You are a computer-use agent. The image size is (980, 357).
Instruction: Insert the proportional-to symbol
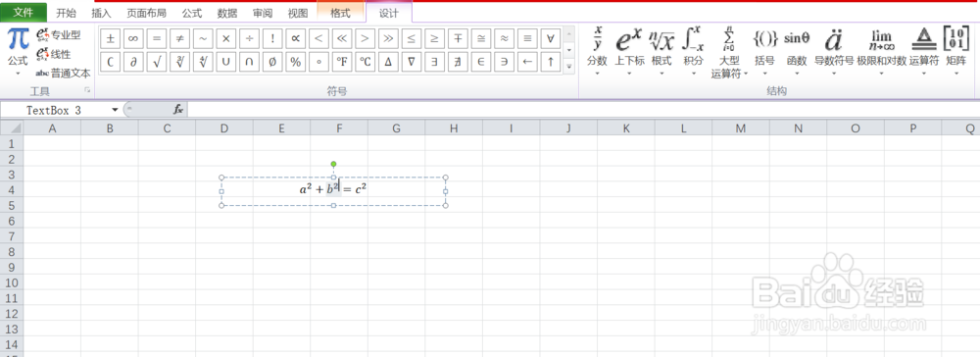tap(296, 38)
